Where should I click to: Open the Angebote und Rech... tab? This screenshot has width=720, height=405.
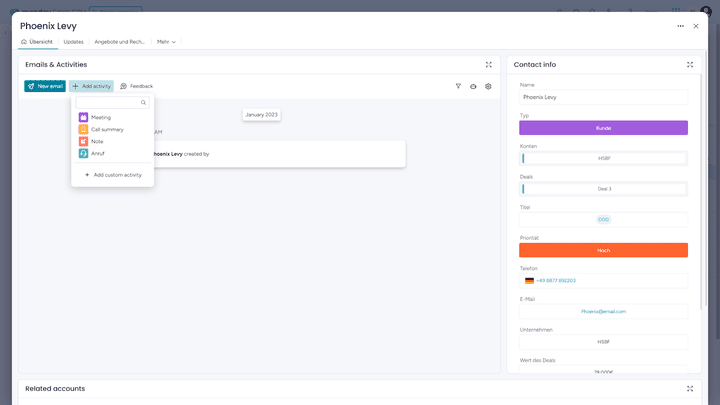(x=120, y=42)
